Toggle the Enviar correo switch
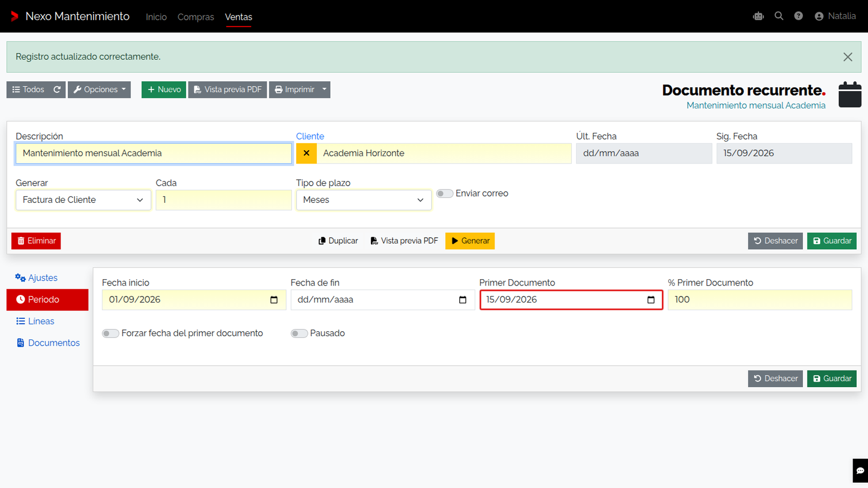The image size is (868, 488). pyautogui.click(x=445, y=193)
